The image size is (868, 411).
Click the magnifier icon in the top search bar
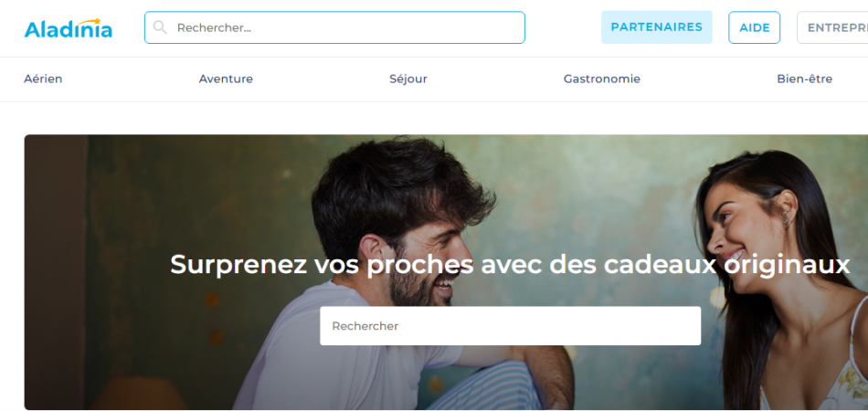click(160, 27)
